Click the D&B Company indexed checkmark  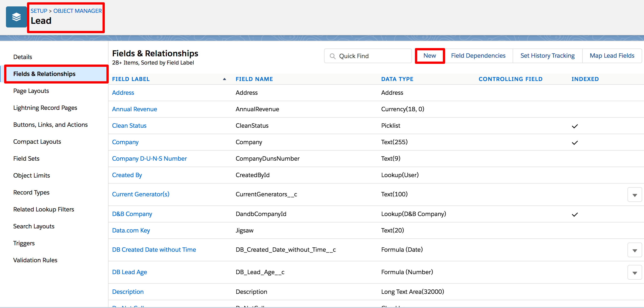tap(574, 214)
